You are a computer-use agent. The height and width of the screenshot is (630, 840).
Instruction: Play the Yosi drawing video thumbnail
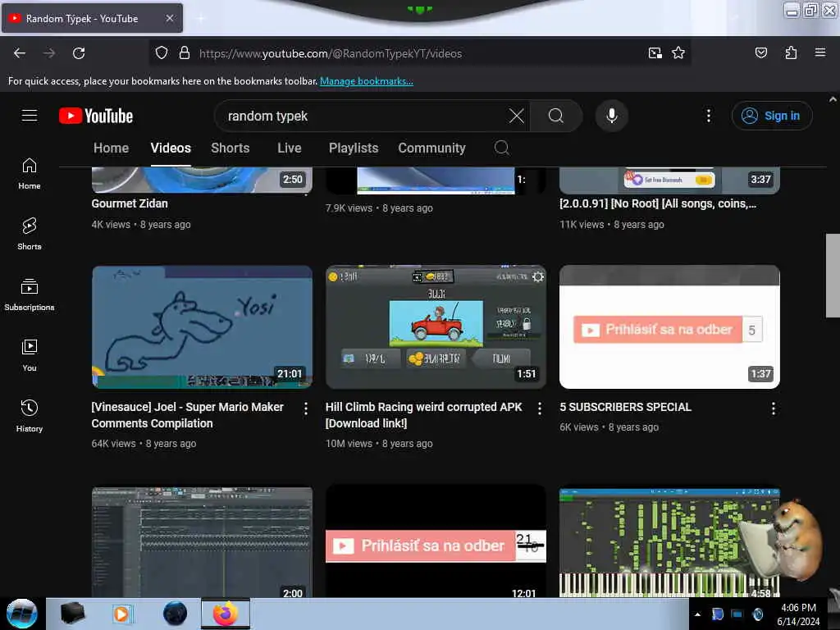coord(202,326)
